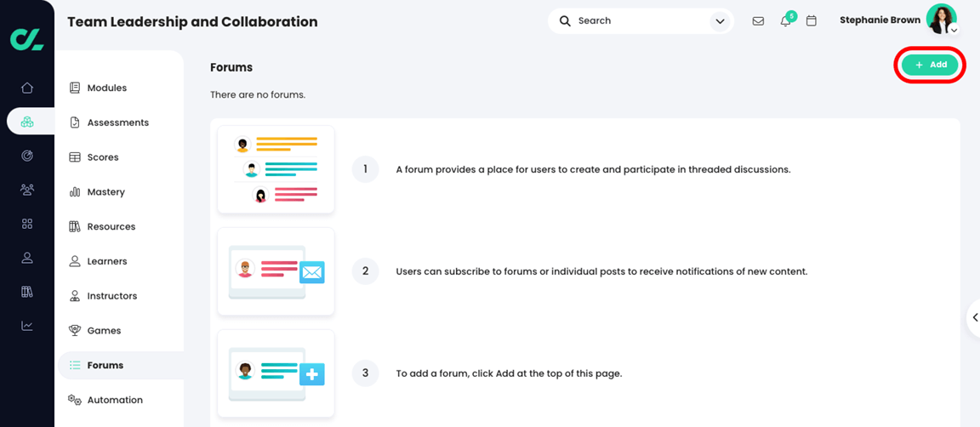Screen dimensions: 980x427
Task: Open the Modules menu item
Action: 106,88
